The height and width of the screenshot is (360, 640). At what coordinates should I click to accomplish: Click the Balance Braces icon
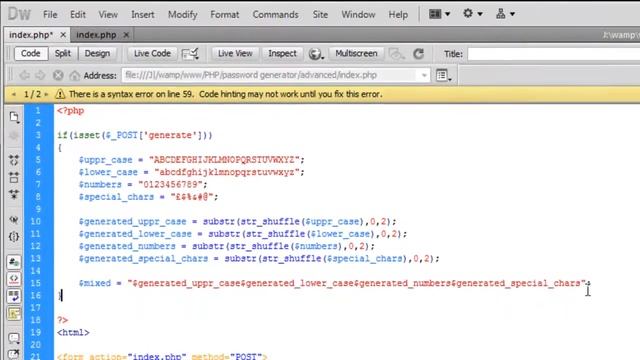(14, 237)
